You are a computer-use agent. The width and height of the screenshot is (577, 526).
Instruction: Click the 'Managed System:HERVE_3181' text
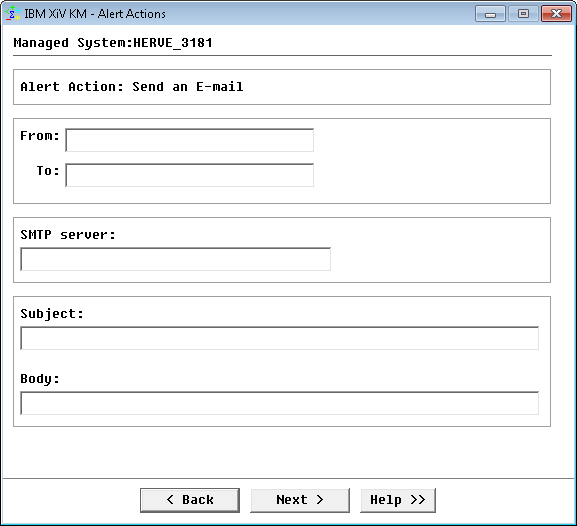(x=113, y=43)
